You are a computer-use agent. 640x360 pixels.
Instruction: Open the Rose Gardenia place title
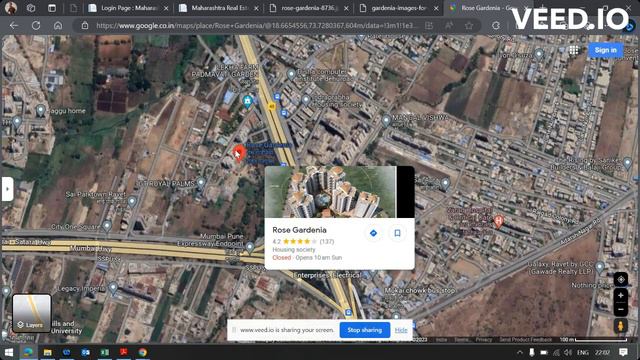point(299,230)
